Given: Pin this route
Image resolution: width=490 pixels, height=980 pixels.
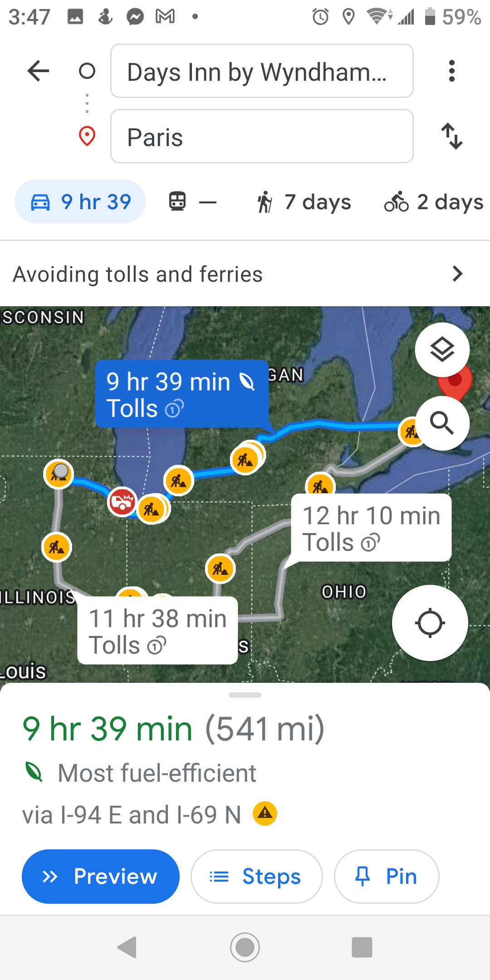Looking at the screenshot, I should click(387, 876).
